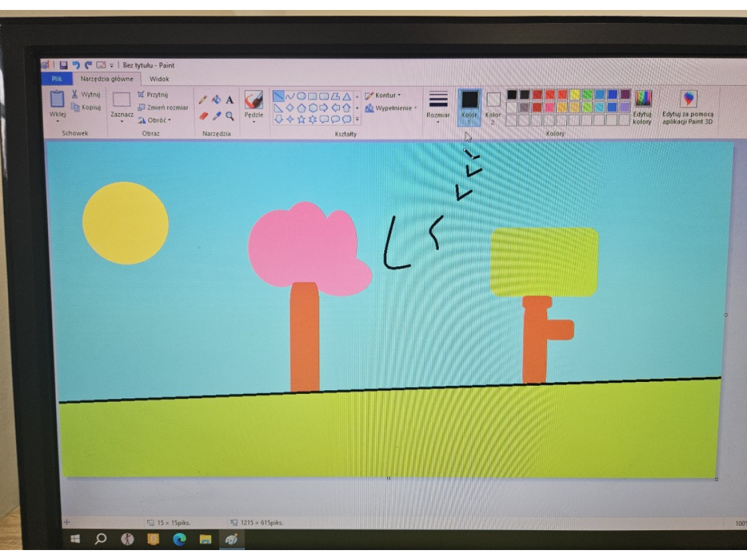Screen dimensions: 747x560
Task: Select Kolor 1 as the active color
Action: click(469, 105)
